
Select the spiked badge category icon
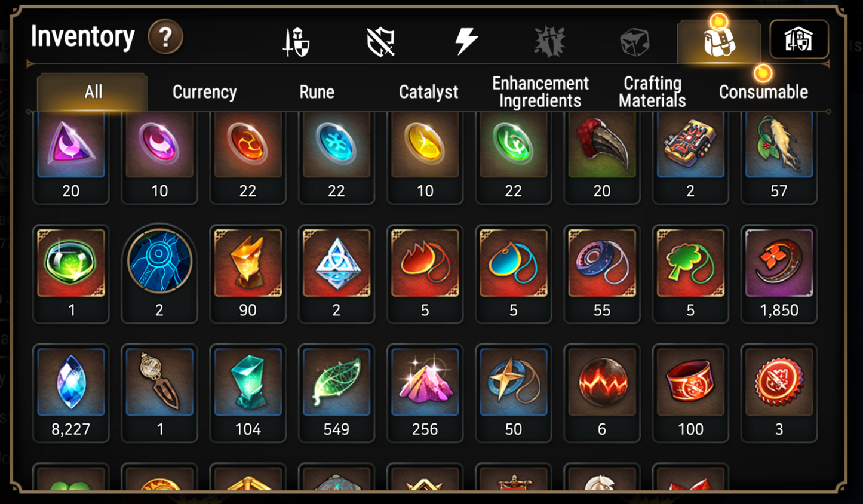point(550,42)
